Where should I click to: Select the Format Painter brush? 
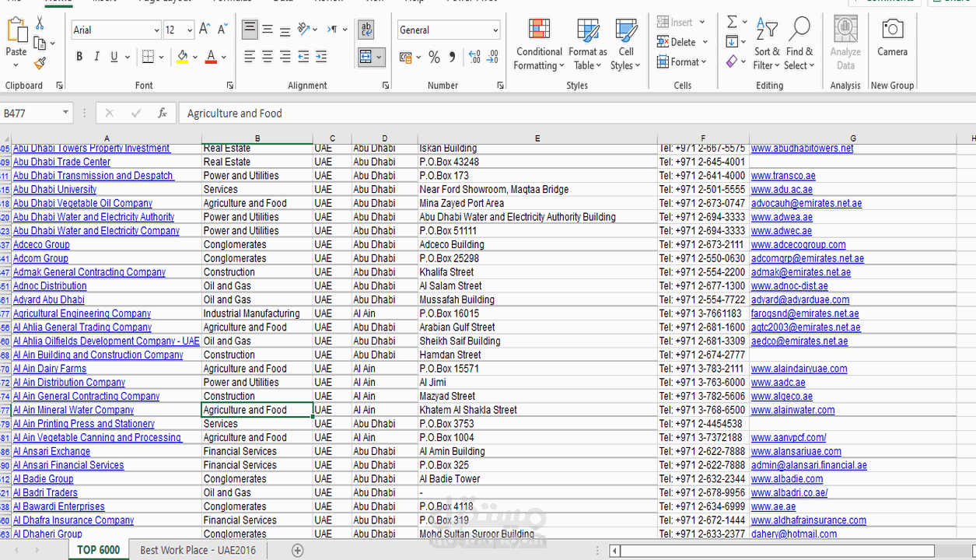pyautogui.click(x=40, y=63)
